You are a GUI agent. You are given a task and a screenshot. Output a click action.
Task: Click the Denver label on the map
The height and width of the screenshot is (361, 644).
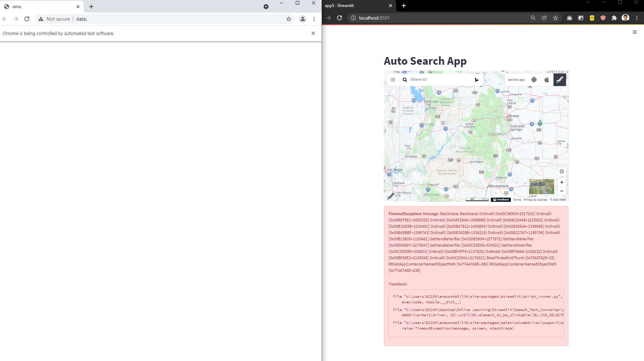(514, 116)
